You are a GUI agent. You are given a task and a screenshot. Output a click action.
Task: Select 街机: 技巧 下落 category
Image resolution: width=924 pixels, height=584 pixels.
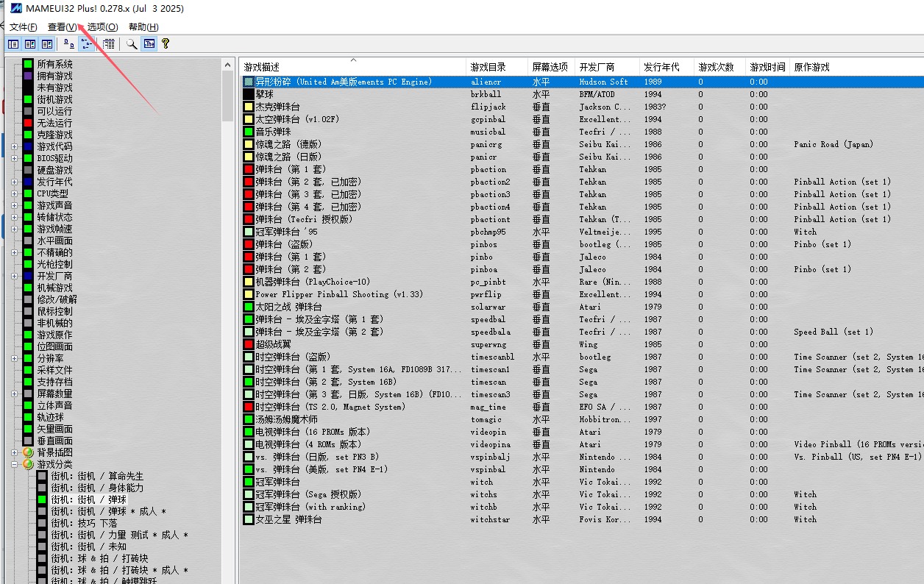click(x=84, y=523)
